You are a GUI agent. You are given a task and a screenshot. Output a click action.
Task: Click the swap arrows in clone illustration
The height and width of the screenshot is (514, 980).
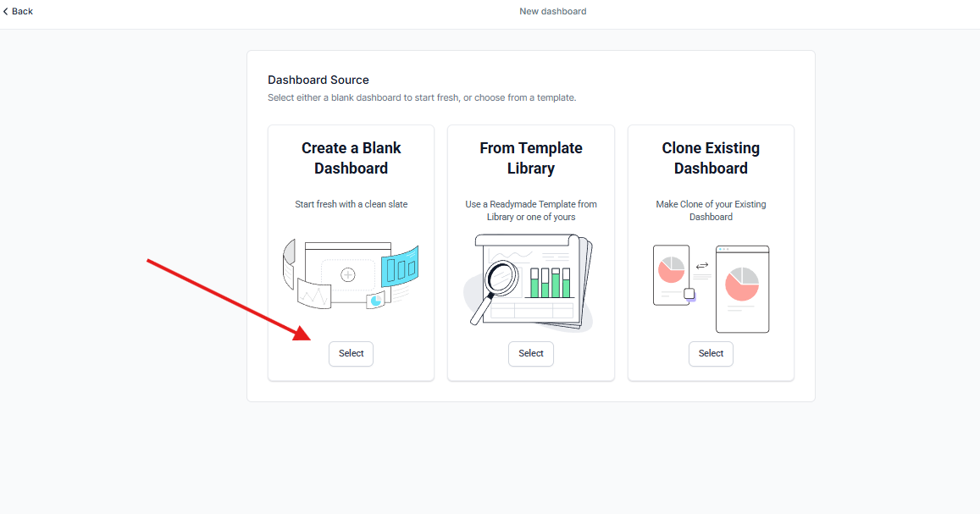coord(701,266)
